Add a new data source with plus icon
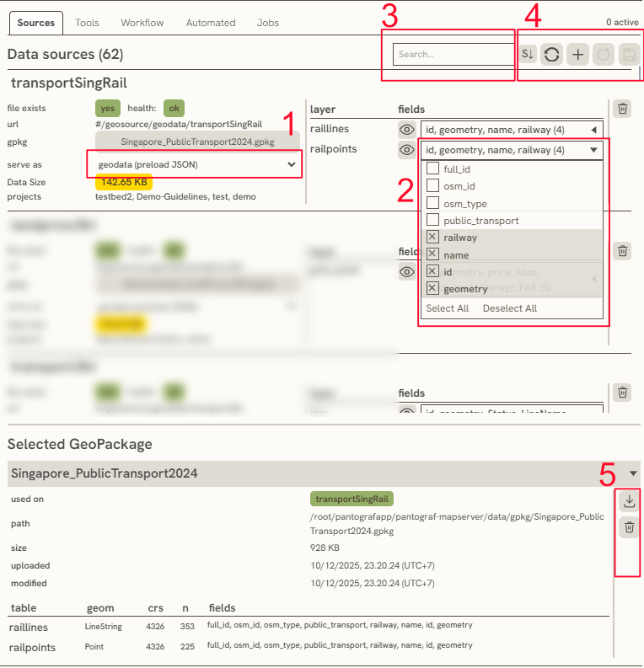Screen dimensions: 644x668 click(577, 54)
